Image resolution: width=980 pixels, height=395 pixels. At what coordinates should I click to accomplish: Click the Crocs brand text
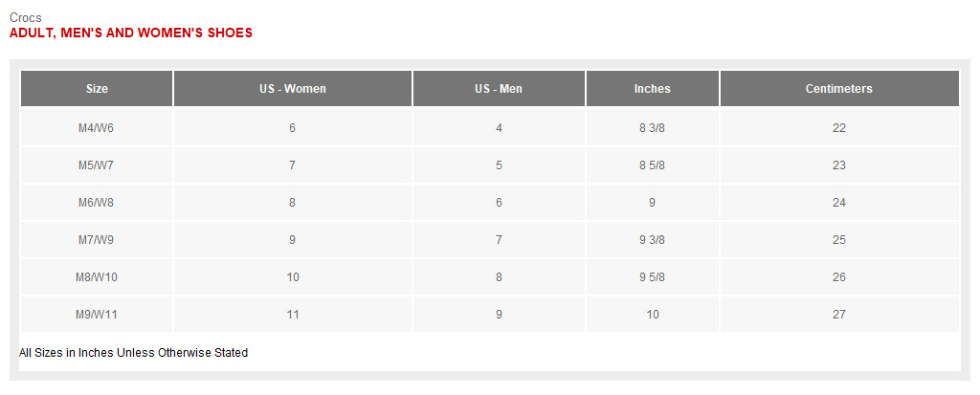tap(26, 18)
